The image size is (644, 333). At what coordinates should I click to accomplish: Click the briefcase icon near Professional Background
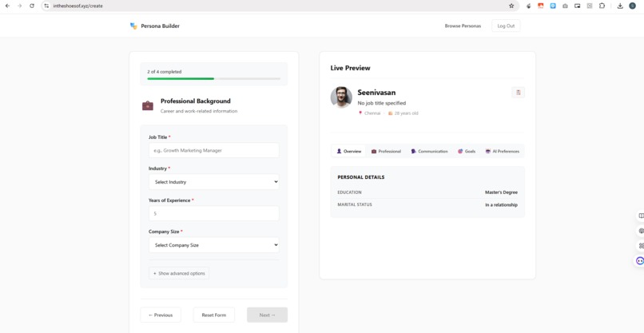[x=148, y=105]
